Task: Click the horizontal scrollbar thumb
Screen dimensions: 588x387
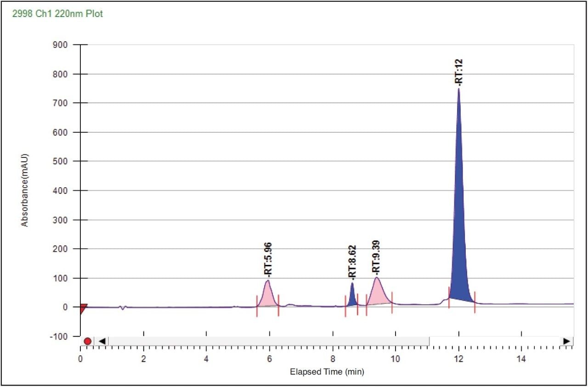Action: pyautogui.click(x=268, y=341)
